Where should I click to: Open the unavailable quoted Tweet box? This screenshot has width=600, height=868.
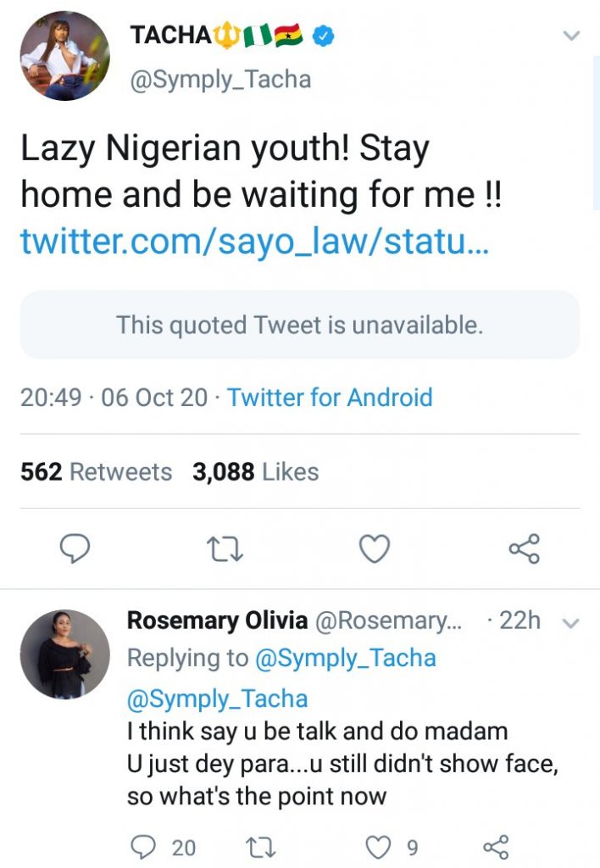pos(299,325)
